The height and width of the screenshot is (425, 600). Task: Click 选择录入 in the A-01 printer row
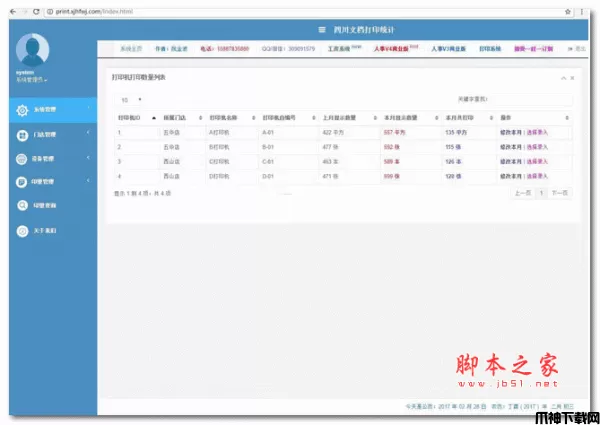point(537,133)
